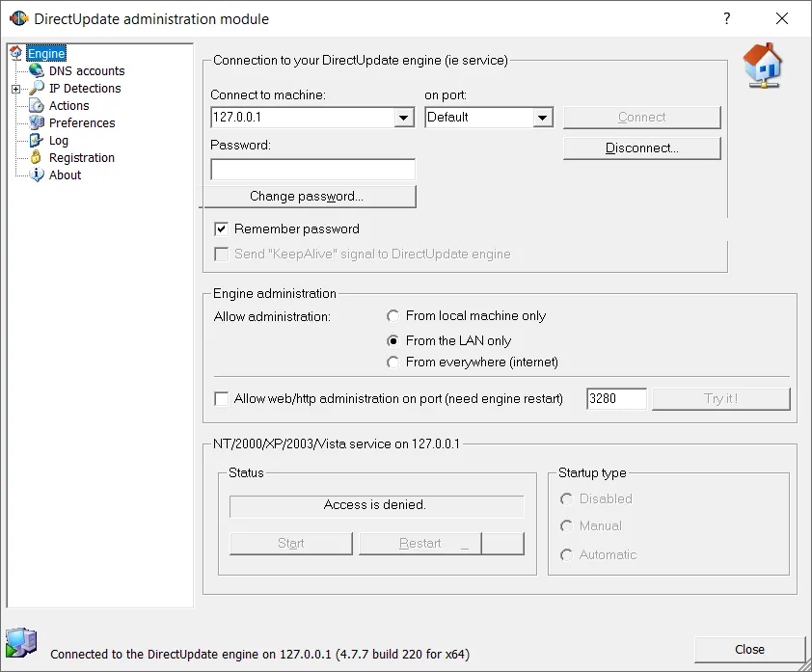Click Change password
Image resolution: width=812 pixels, height=672 pixels.
(x=311, y=196)
